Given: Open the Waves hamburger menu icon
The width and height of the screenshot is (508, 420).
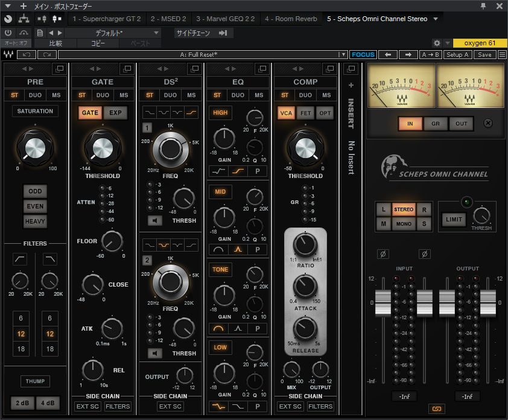Looking at the screenshot, I should tap(502, 54).
